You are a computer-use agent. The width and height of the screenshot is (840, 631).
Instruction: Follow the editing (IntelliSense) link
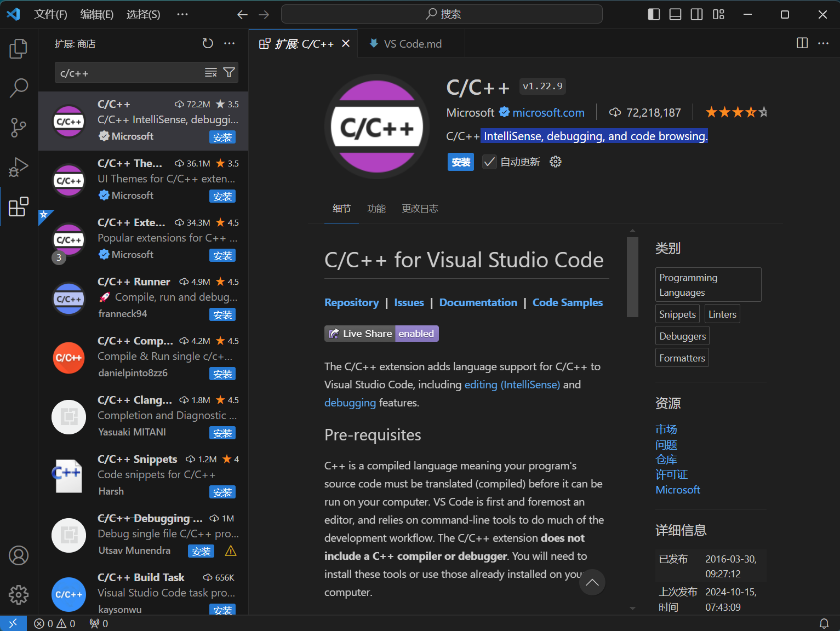[x=512, y=385]
